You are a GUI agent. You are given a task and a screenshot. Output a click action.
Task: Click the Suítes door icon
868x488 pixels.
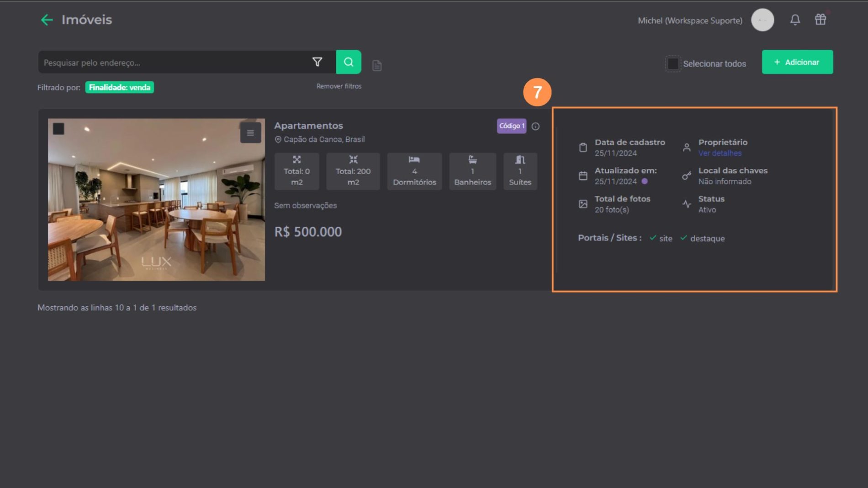point(520,160)
